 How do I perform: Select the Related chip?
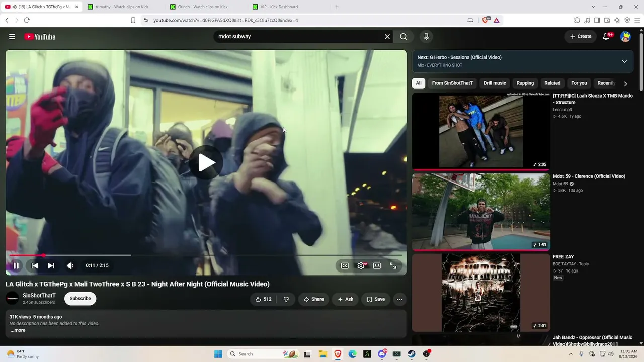click(552, 83)
